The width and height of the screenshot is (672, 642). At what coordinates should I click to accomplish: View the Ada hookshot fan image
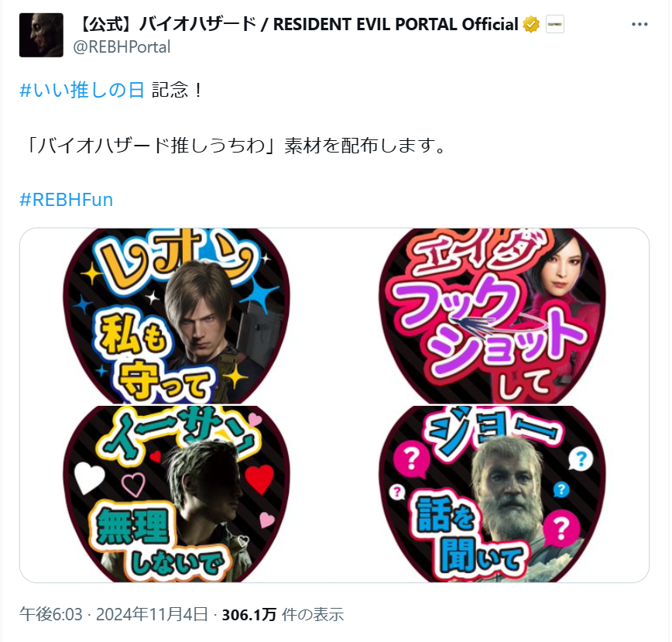pos(492,316)
